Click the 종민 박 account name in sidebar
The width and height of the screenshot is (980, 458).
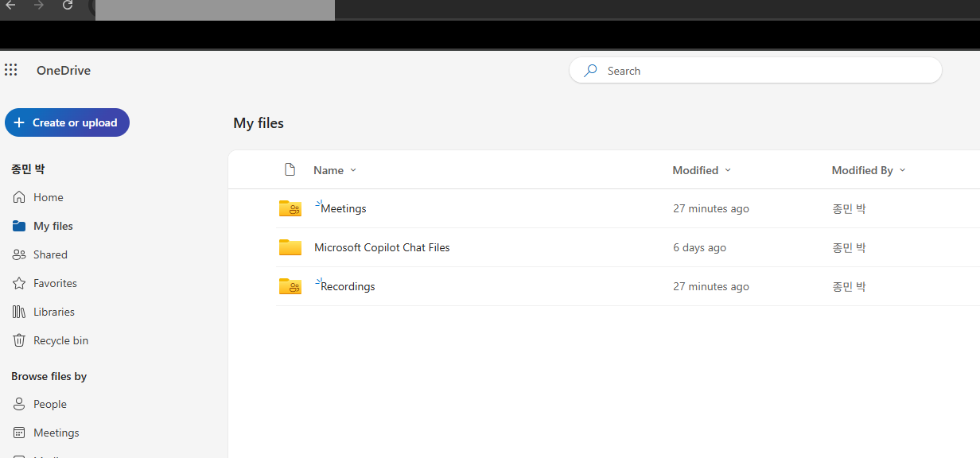pyautogui.click(x=28, y=169)
